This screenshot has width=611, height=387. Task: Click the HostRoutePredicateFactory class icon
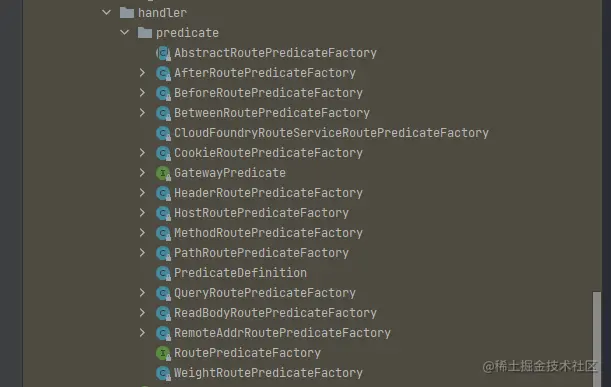coord(163,213)
